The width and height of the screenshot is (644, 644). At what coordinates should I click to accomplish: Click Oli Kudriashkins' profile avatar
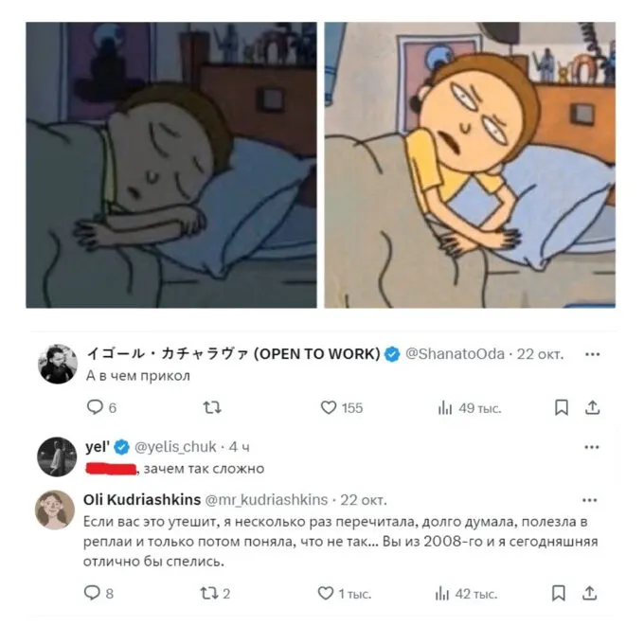point(56,510)
